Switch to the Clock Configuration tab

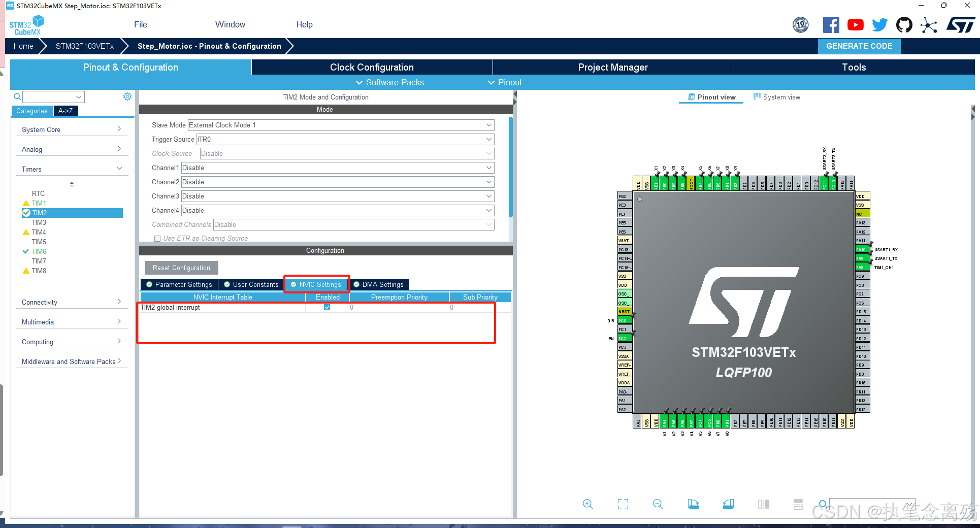(371, 67)
